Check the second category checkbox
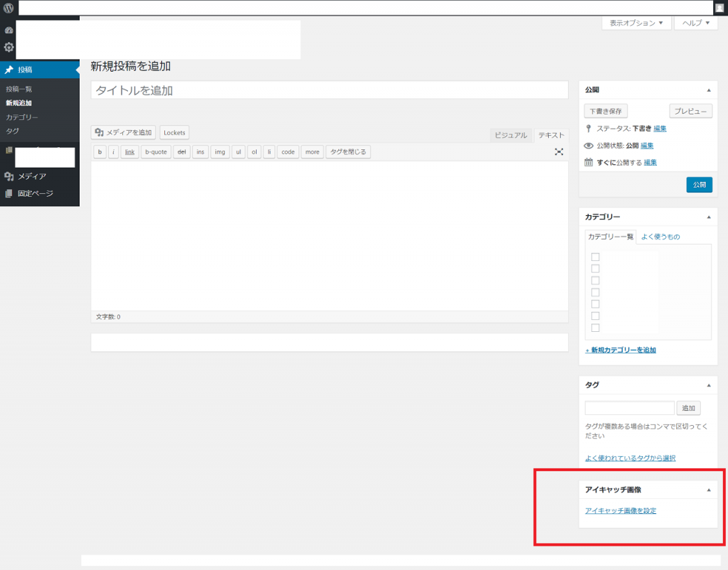The height and width of the screenshot is (570, 728). (595, 269)
